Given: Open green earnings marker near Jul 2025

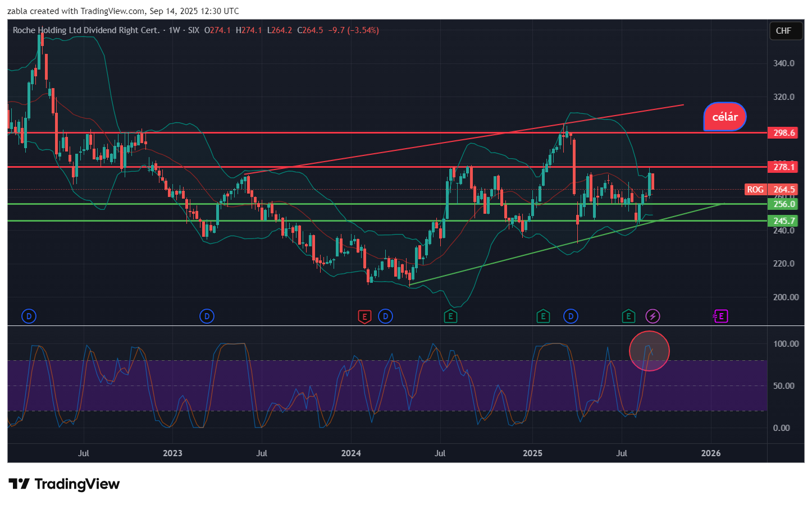Looking at the screenshot, I should [628, 316].
